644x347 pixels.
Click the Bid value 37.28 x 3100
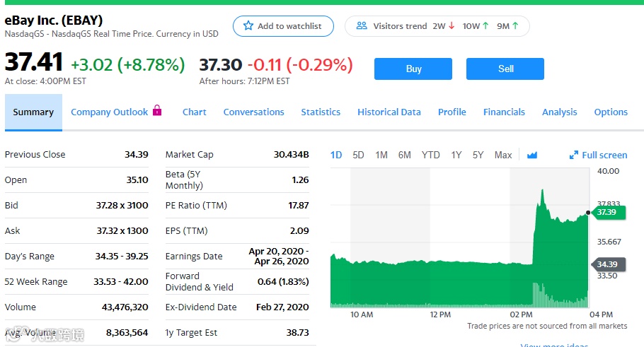pyautogui.click(x=122, y=205)
